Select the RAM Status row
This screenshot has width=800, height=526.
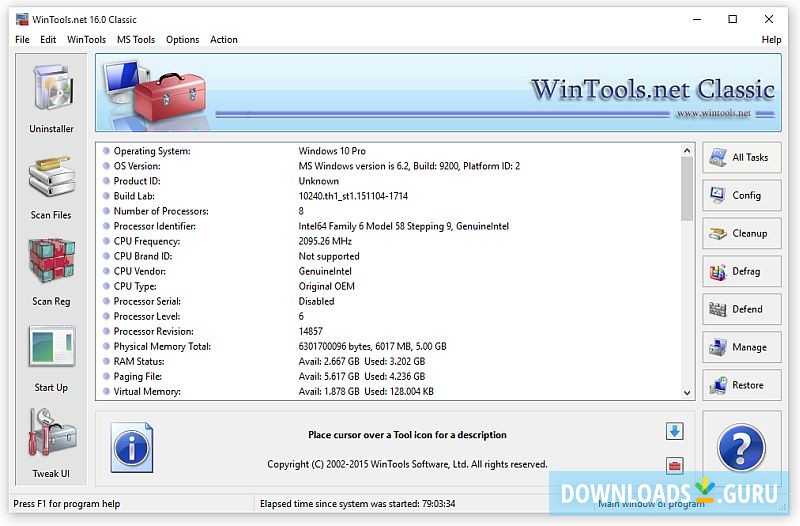click(391, 362)
